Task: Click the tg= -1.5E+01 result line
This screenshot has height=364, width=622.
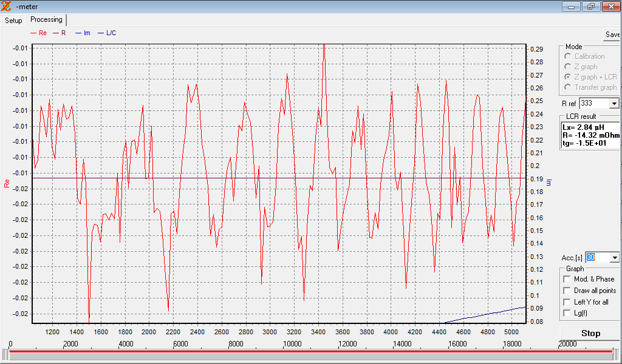Action: [584, 143]
